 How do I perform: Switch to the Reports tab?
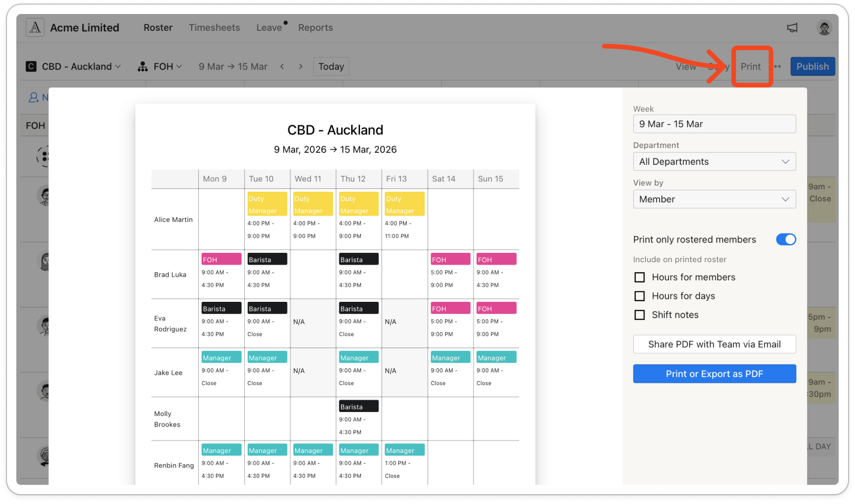point(316,27)
